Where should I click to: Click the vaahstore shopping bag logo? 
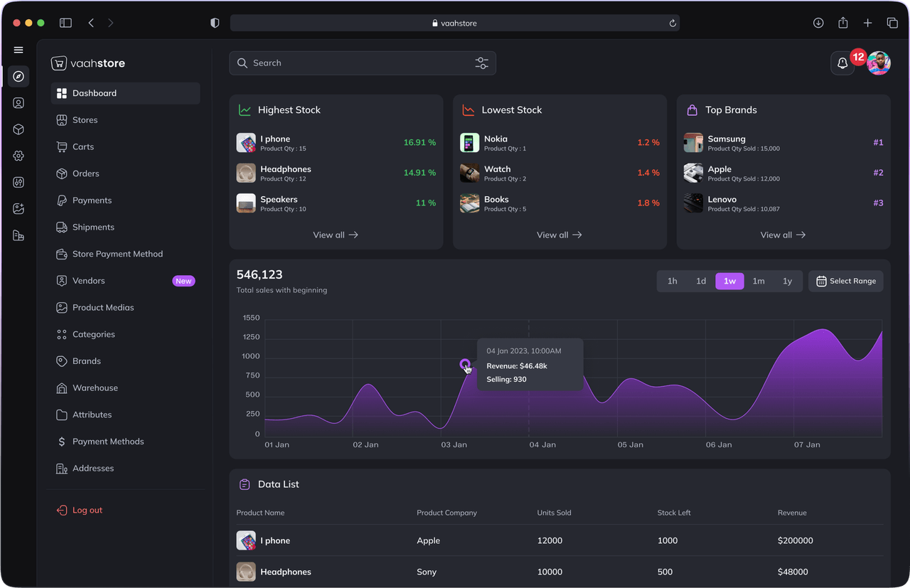tap(58, 63)
